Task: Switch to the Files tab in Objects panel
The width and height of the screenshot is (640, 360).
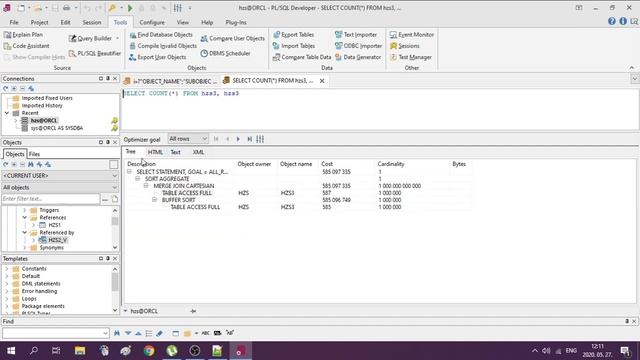Action: coord(34,154)
